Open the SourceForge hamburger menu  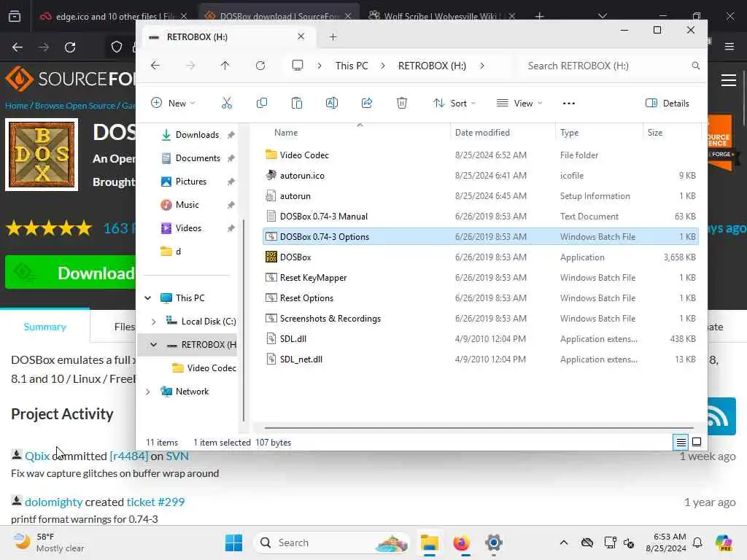coord(729,80)
